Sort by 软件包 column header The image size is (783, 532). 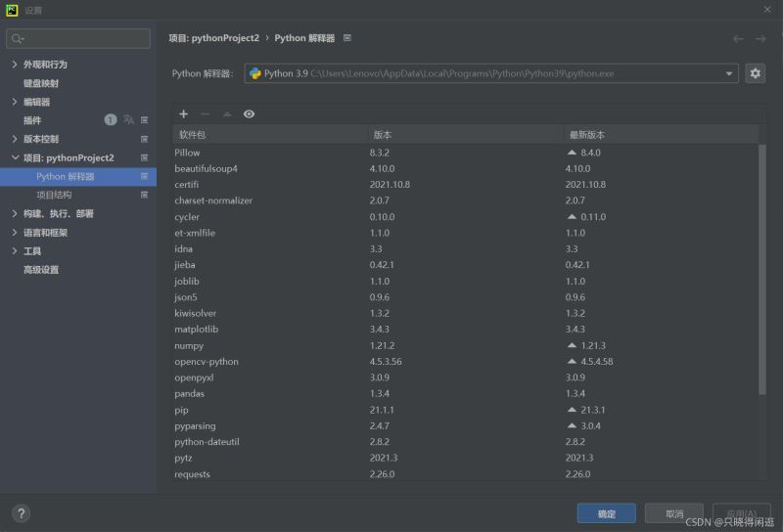(x=270, y=135)
